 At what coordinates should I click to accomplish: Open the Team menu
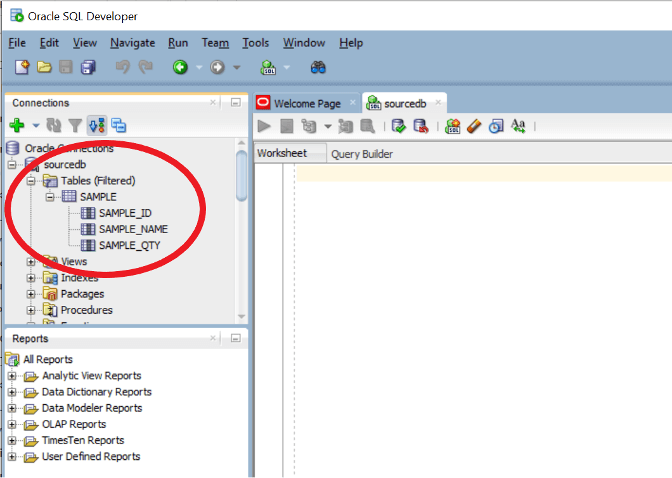(215, 43)
